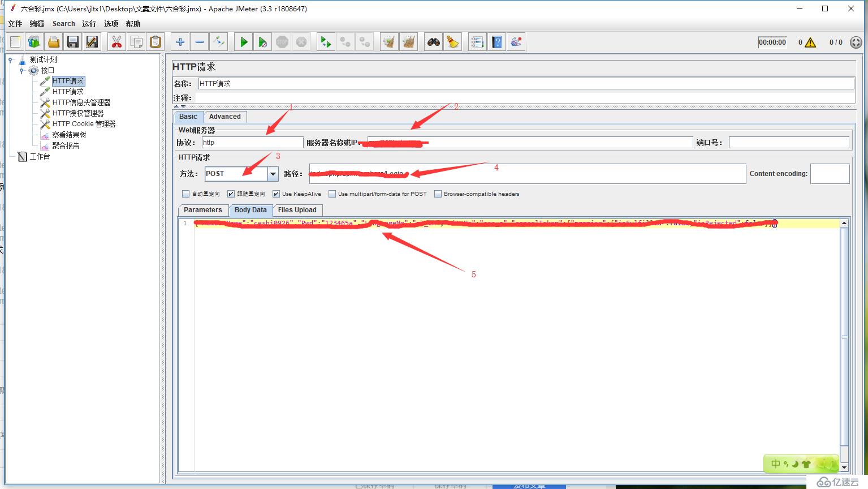
Task: Click the body data scrollbar down arrow
Action: point(844,467)
